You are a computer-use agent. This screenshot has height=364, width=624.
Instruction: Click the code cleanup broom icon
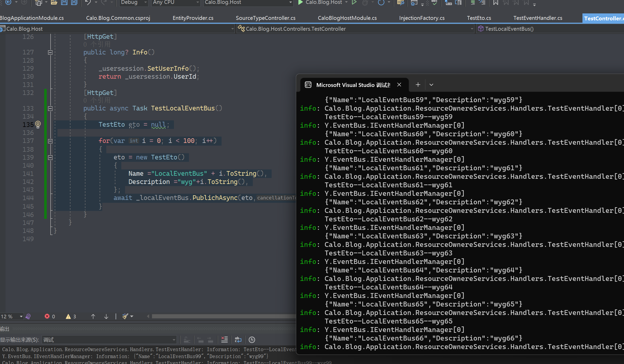point(125,316)
